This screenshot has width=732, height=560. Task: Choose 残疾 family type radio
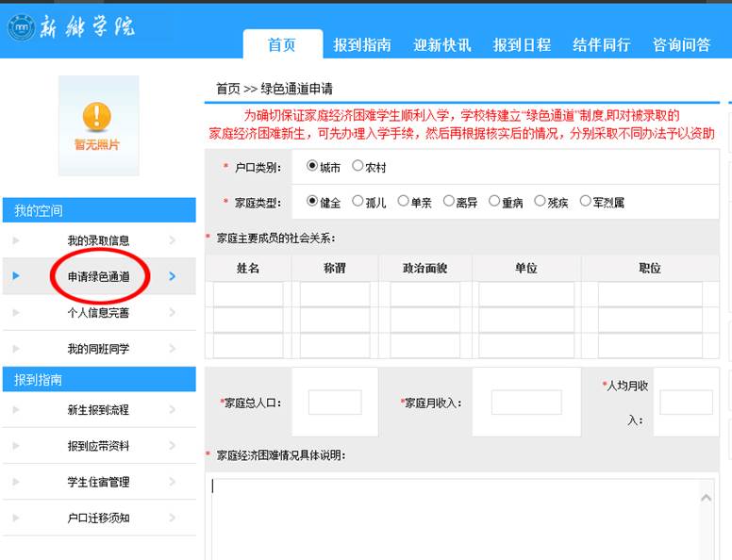click(540, 201)
